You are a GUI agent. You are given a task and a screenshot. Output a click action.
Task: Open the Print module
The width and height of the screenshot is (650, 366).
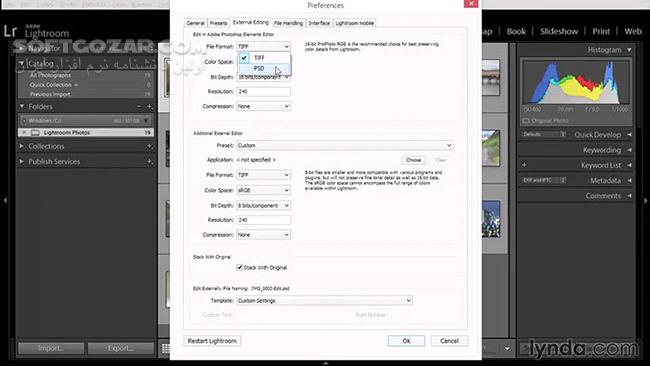pyautogui.click(x=601, y=32)
